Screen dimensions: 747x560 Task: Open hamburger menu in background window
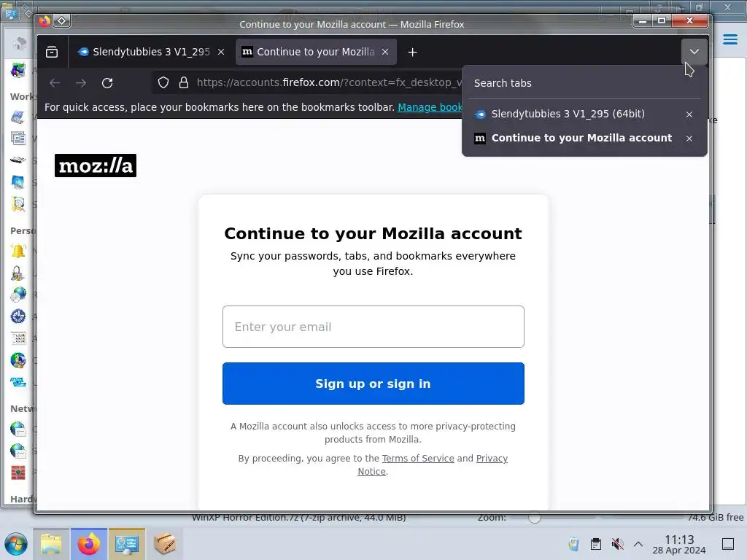729,39
